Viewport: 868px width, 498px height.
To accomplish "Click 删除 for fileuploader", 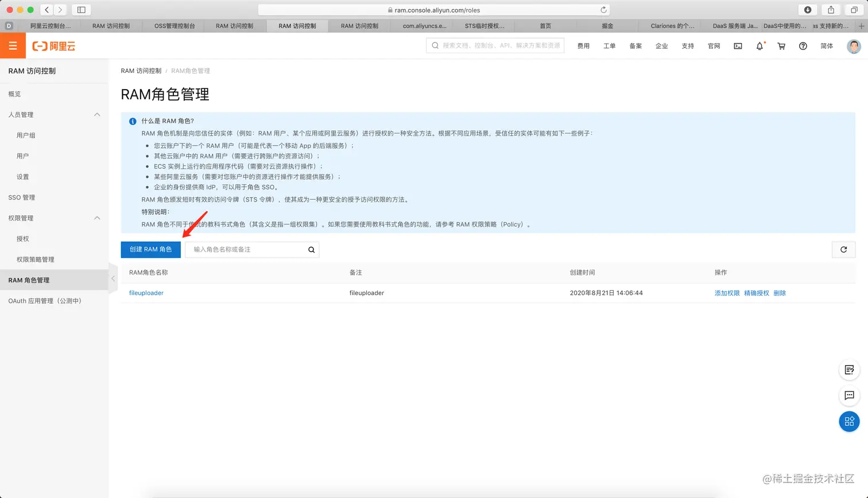I will click(x=780, y=293).
